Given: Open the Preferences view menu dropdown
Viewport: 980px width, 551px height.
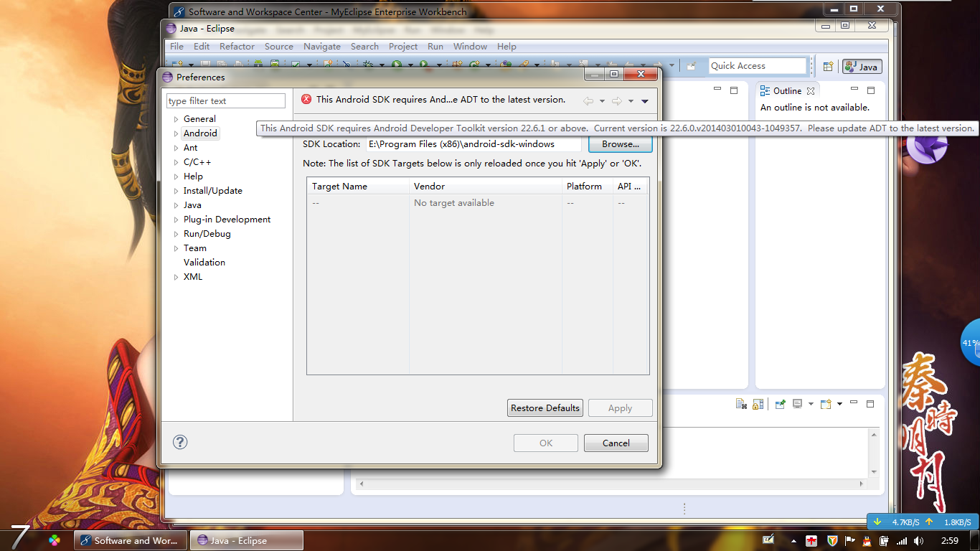Looking at the screenshot, I should pos(644,101).
